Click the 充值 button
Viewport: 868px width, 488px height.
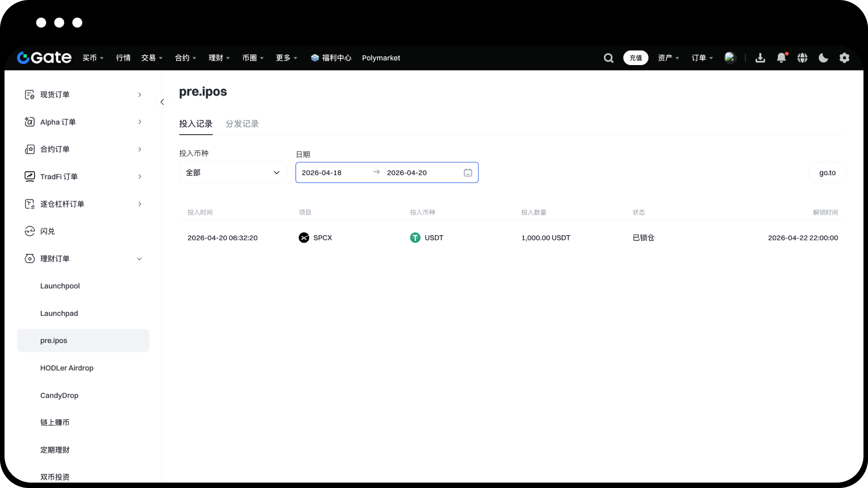click(636, 58)
